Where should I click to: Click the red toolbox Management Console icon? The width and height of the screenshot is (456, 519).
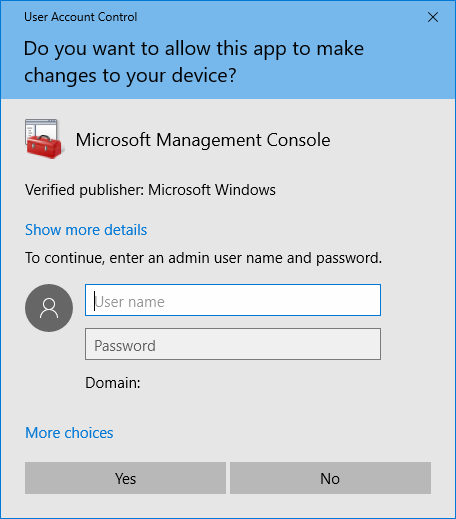click(44, 139)
